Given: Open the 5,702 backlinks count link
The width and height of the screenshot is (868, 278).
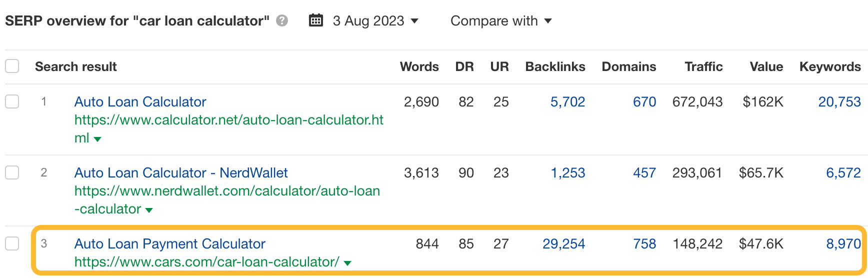Looking at the screenshot, I should point(567,102).
